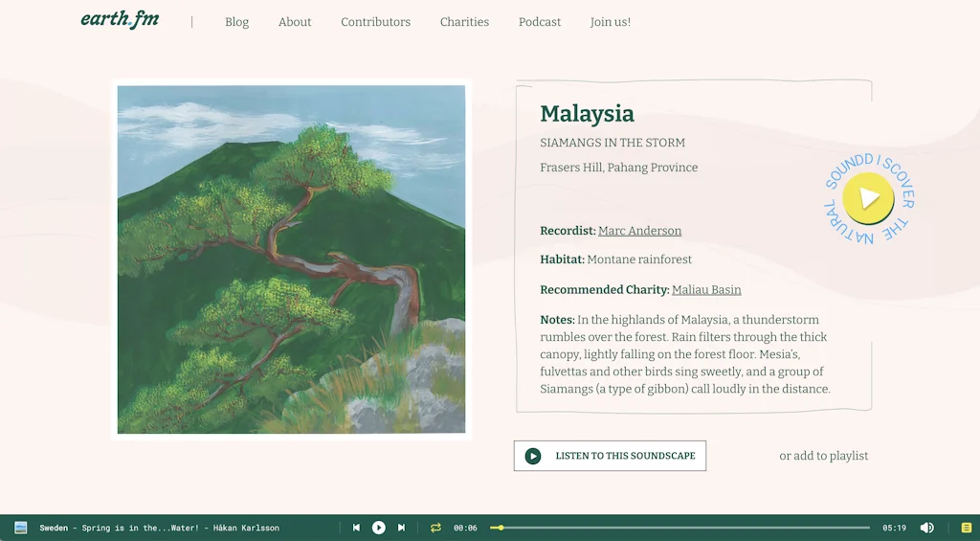Viewport: 980px width, 541px height.
Task: Mute the volume speaker icon
Action: [926, 528]
